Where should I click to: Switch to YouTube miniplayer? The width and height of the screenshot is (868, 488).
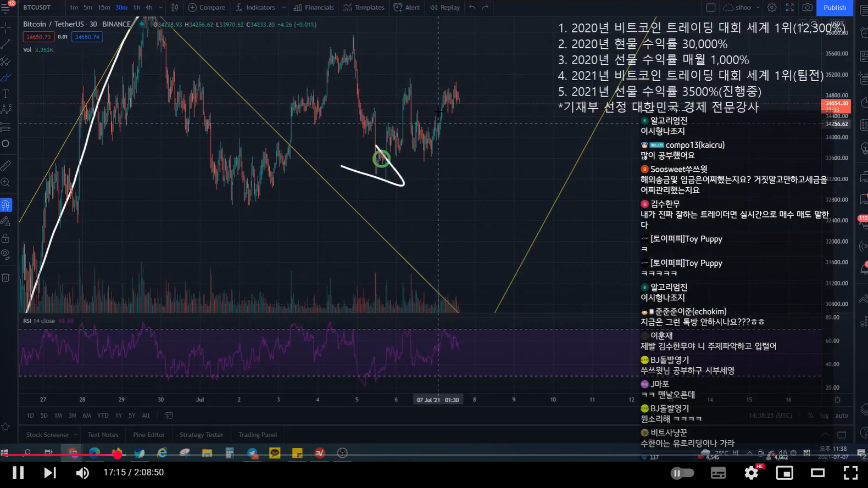[x=784, y=473]
